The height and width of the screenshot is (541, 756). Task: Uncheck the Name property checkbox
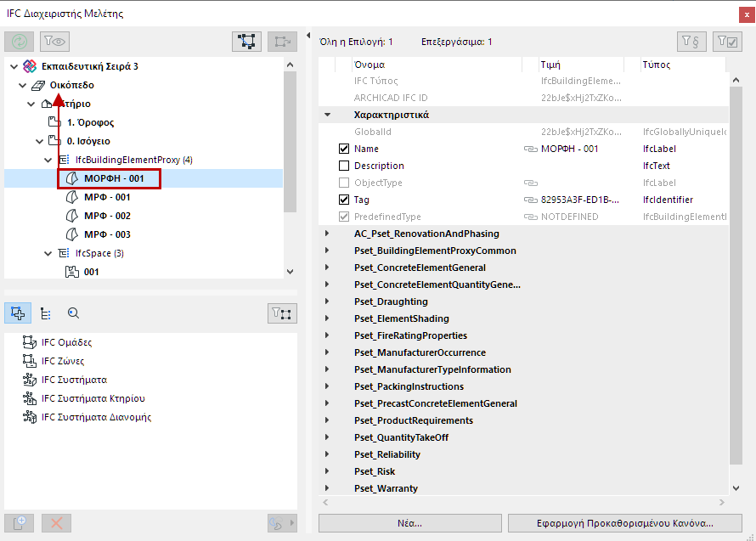click(344, 149)
